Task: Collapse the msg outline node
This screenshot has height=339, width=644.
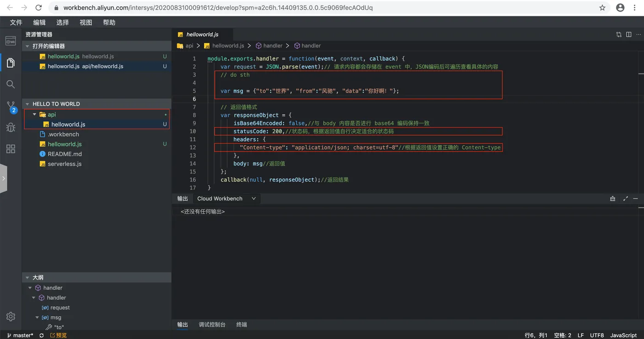Action: pyautogui.click(x=38, y=317)
